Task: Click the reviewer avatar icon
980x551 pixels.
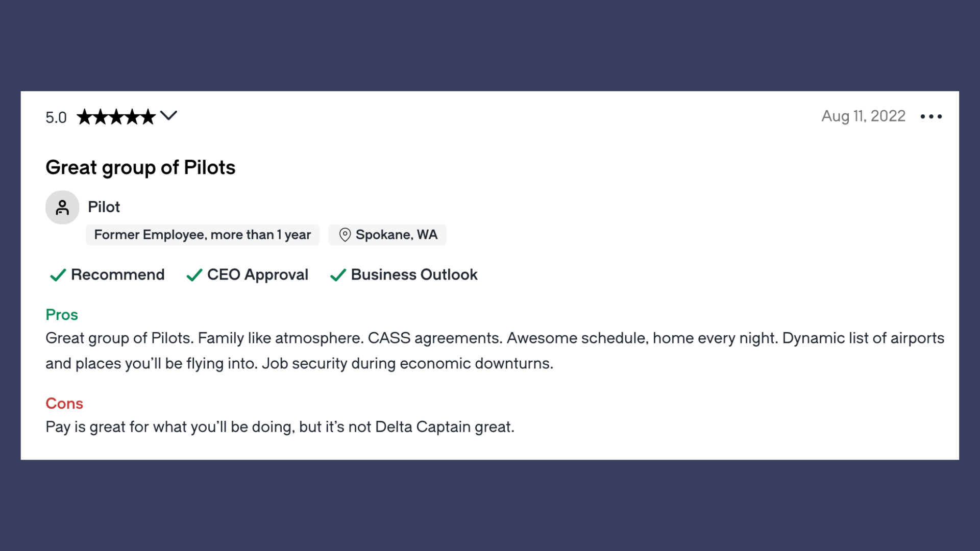Action: 62,207
